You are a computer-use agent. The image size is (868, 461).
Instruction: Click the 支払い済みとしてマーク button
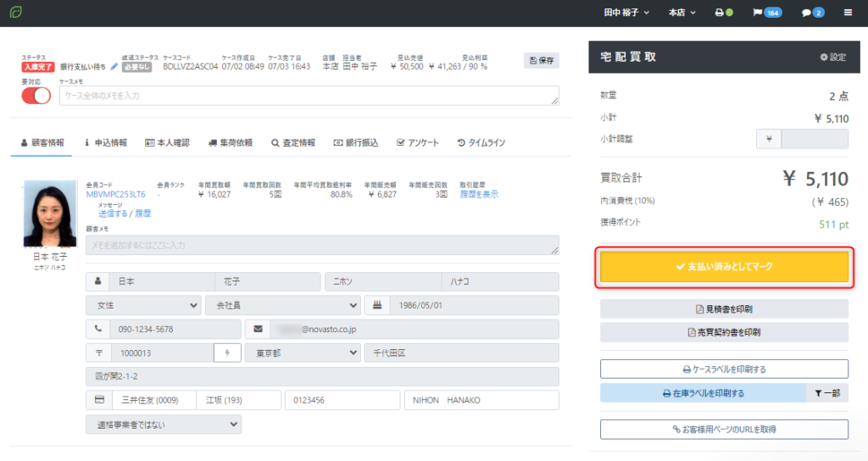pos(724,267)
